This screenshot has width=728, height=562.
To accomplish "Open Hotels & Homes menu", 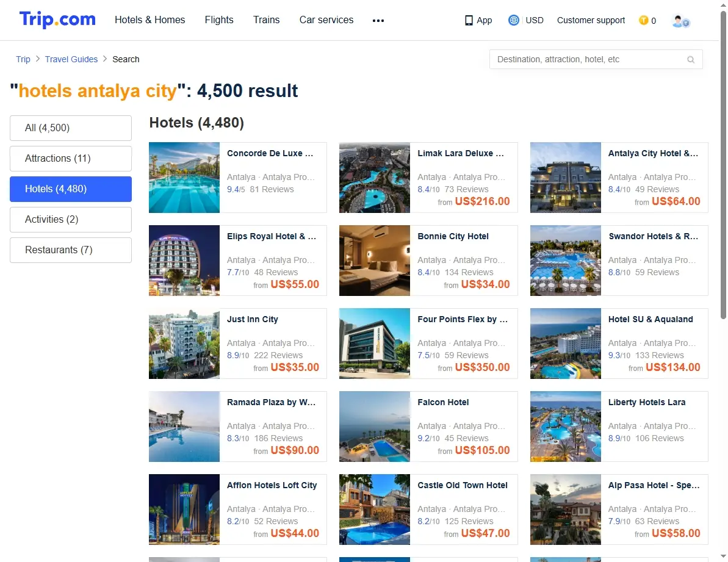I will pyautogui.click(x=150, y=20).
